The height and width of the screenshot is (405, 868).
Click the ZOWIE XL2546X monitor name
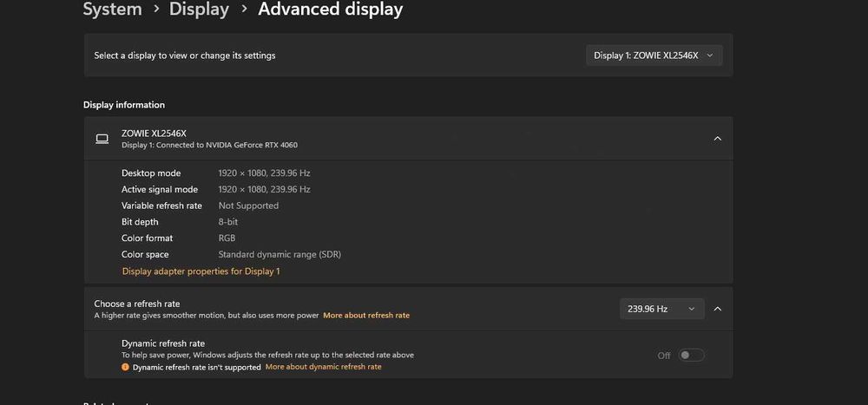pos(154,134)
